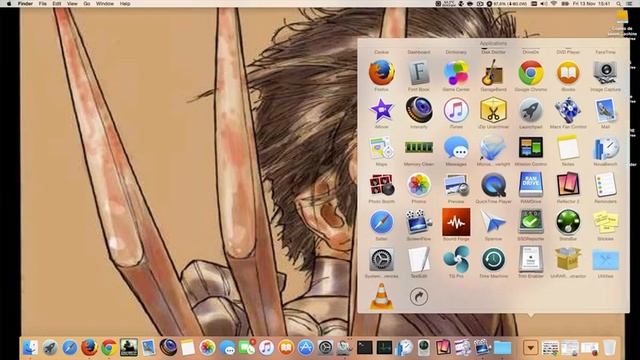
Task: Open Launchpad in the Applications stack
Action: [531, 110]
